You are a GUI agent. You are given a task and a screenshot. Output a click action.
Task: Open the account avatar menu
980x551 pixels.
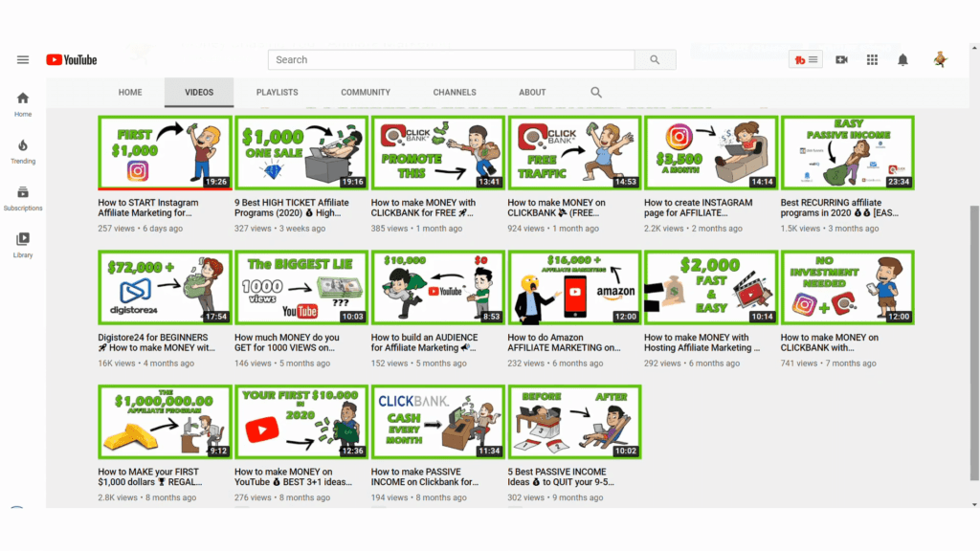(940, 60)
